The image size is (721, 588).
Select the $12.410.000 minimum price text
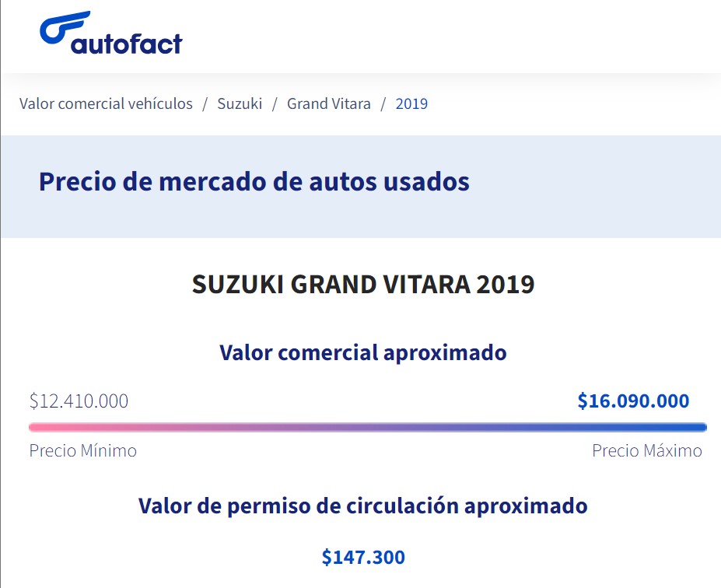pos(79,401)
